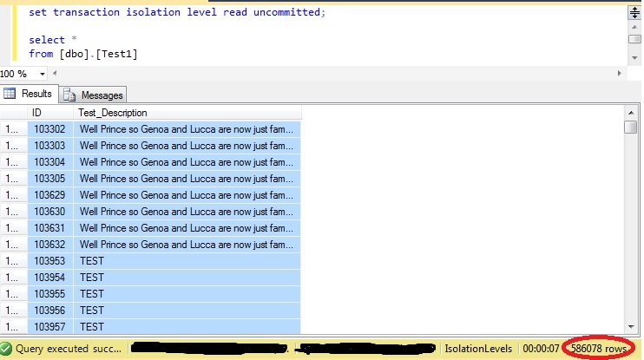The height and width of the screenshot is (360, 644).
Task: Click the TEST cell in row 103953
Action: click(x=187, y=261)
